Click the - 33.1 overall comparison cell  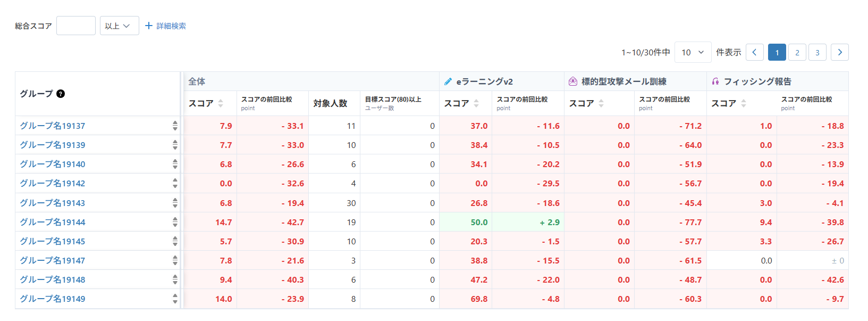[273, 126]
